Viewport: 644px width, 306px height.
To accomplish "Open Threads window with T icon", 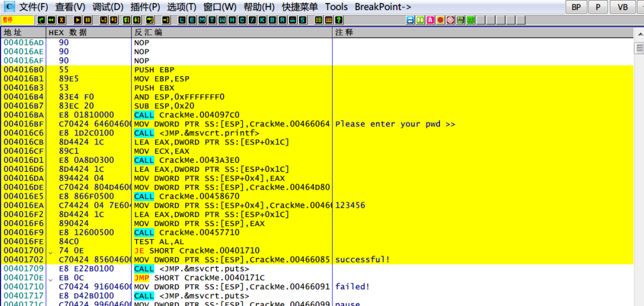I will 212,20.
